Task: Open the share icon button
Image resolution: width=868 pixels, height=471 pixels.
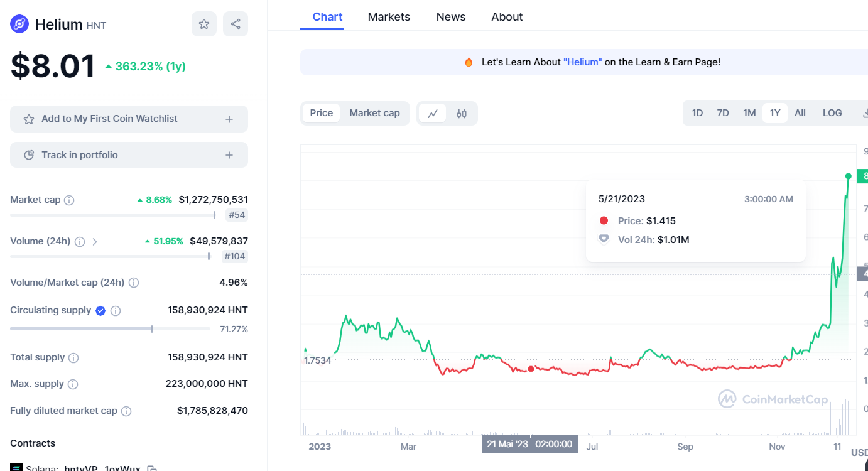Action: [236, 24]
